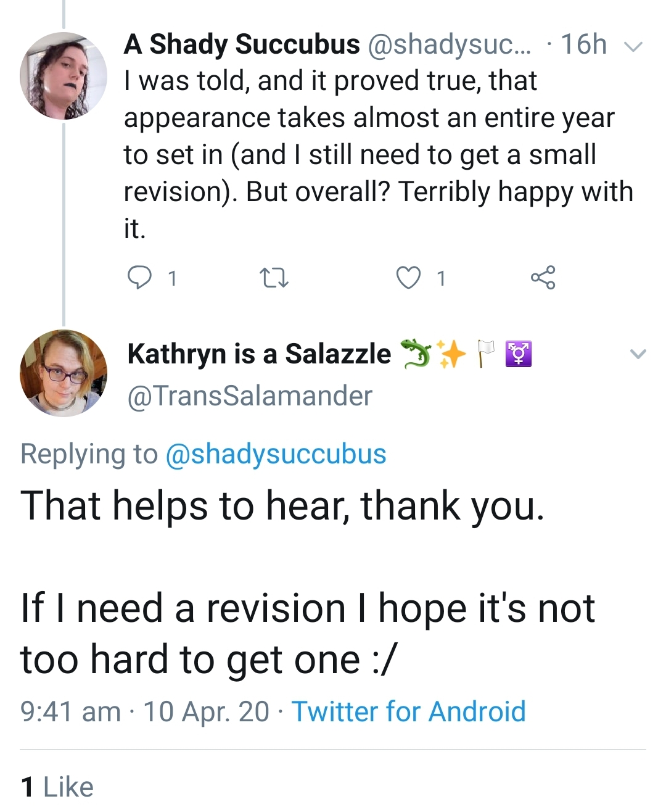Share the tweet via share icon
The height and width of the screenshot is (812, 666).
point(543,278)
